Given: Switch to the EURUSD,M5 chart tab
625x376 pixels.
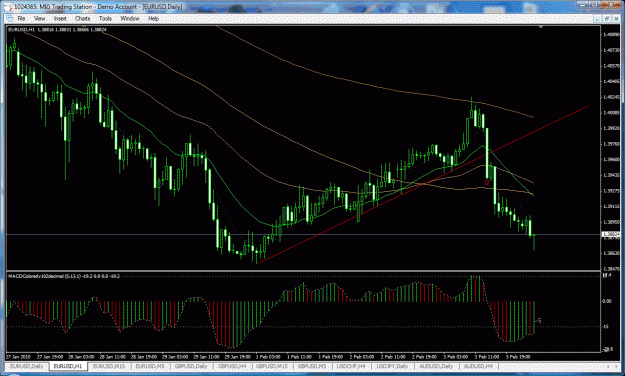Looking at the screenshot, I should click(150, 366).
